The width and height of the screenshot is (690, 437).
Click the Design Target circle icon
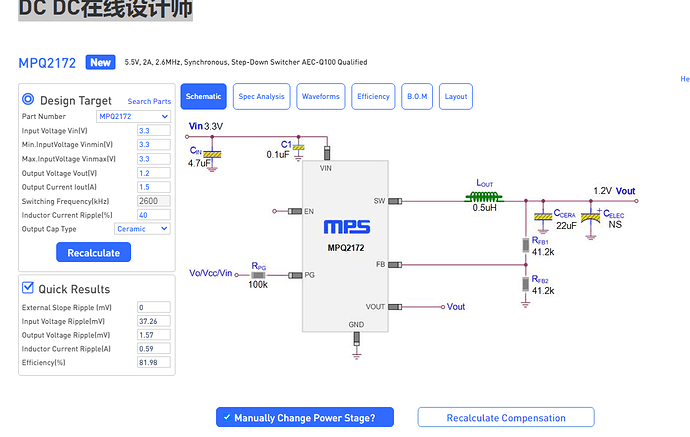tap(28, 99)
